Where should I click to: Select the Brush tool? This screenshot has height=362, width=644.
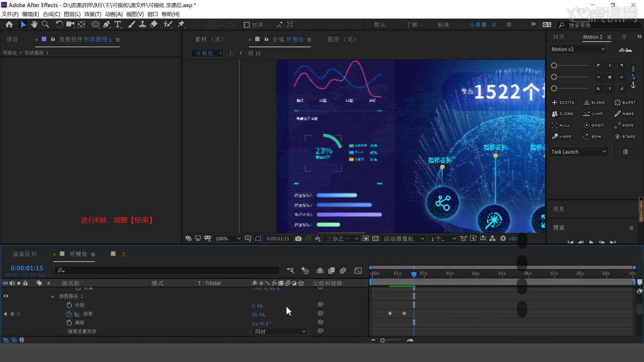[131, 24]
